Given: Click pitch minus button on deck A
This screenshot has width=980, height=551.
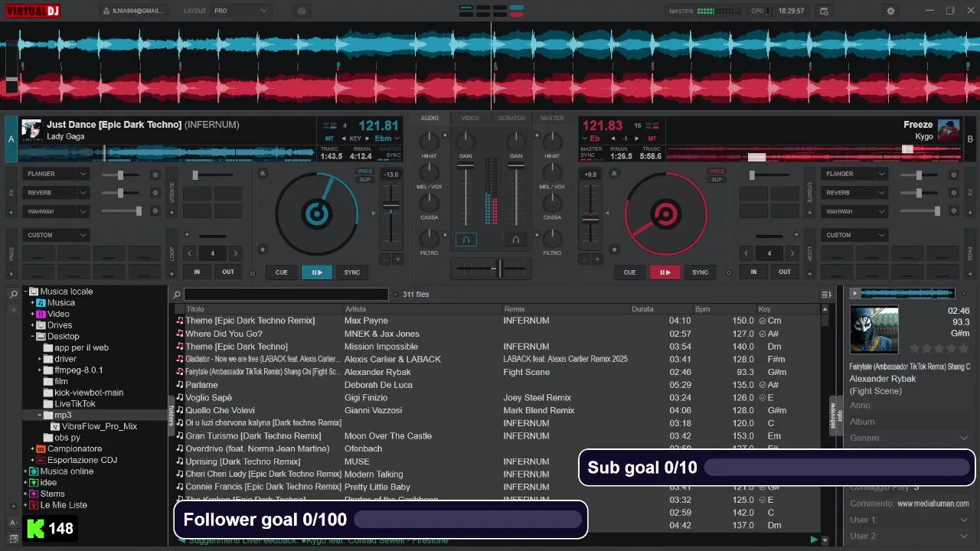Looking at the screenshot, I should click(384, 259).
